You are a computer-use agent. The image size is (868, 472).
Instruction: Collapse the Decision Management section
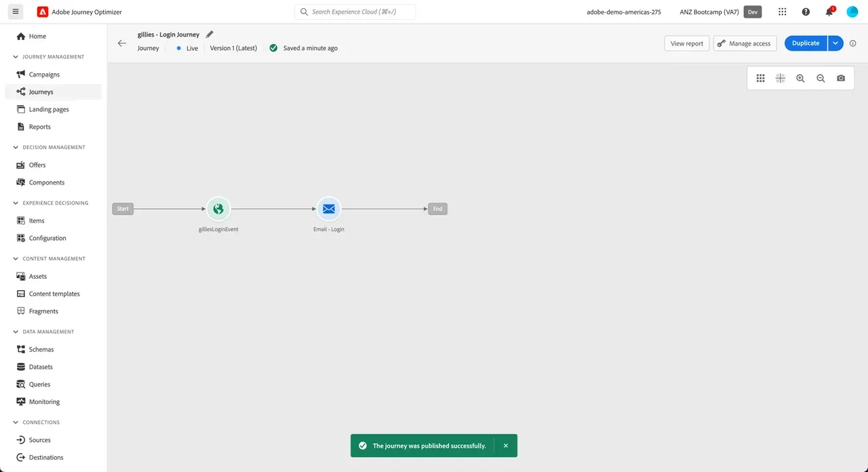point(16,147)
